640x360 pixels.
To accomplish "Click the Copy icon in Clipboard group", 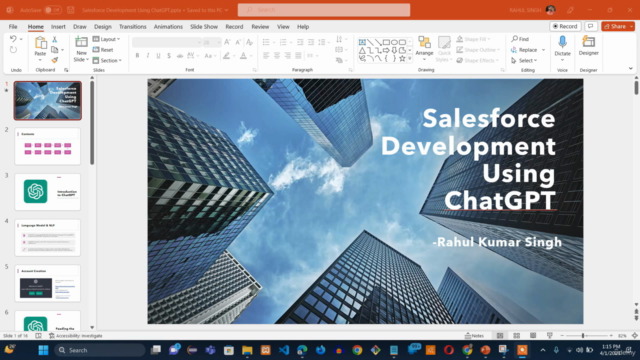I will point(54,50).
